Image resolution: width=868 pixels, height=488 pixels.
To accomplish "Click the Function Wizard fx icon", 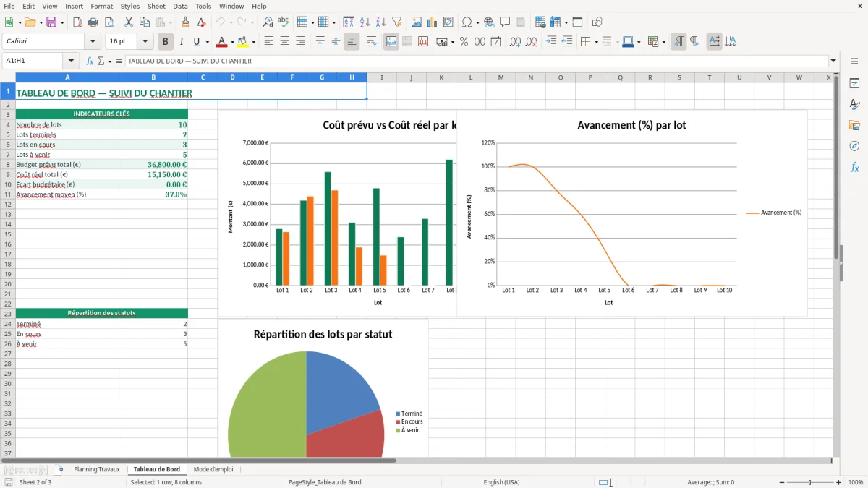I will coord(90,61).
